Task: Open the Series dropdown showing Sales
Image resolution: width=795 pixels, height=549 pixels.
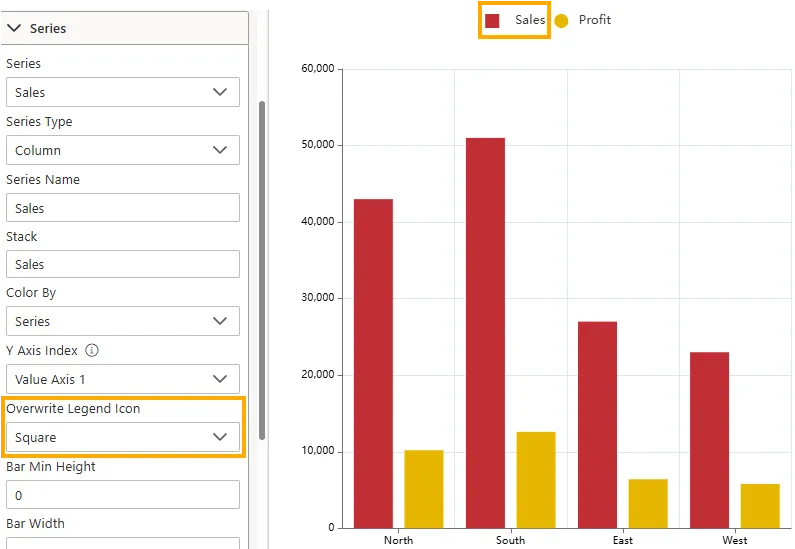Action: pos(122,92)
